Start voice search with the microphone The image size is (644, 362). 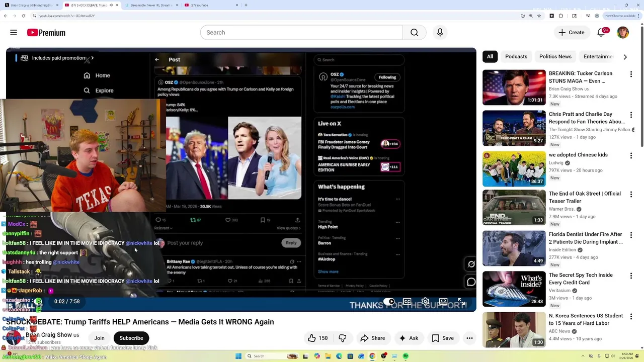coord(440,33)
